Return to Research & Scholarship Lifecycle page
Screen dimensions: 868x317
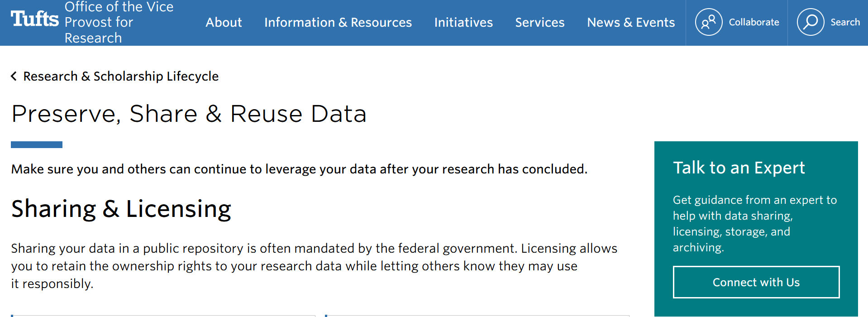tap(121, 76)
